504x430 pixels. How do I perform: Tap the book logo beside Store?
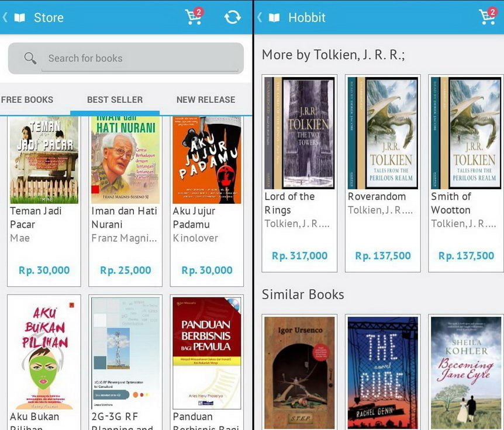click(20, 18)
